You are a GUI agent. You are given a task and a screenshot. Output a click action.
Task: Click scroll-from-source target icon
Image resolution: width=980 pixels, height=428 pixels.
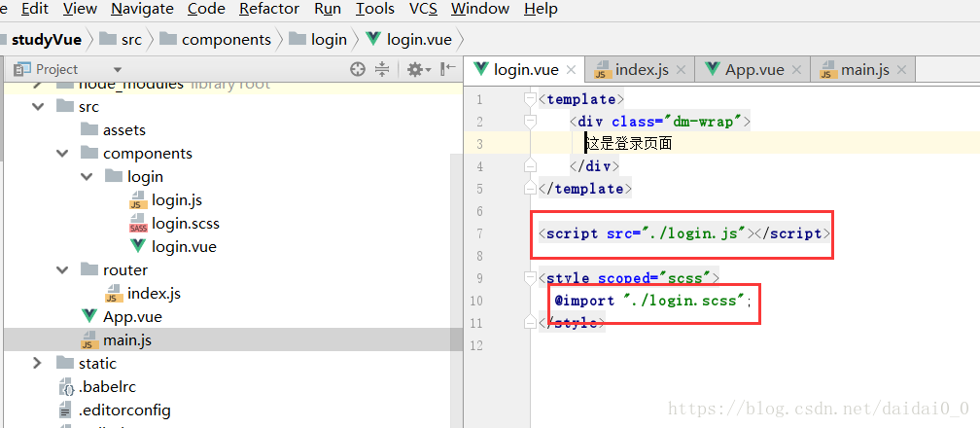[358, 69]
